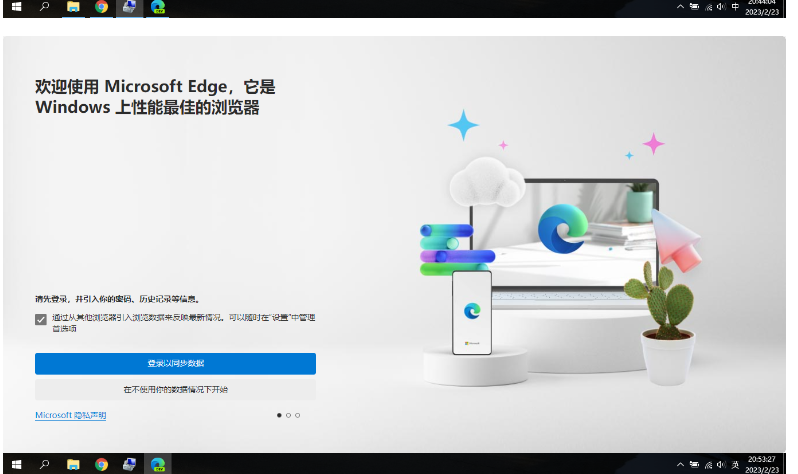The height and width of the screenshot is (474, 798).
Task: Expand hidden tray icons on lower taskbar
Action: point(680,464)
